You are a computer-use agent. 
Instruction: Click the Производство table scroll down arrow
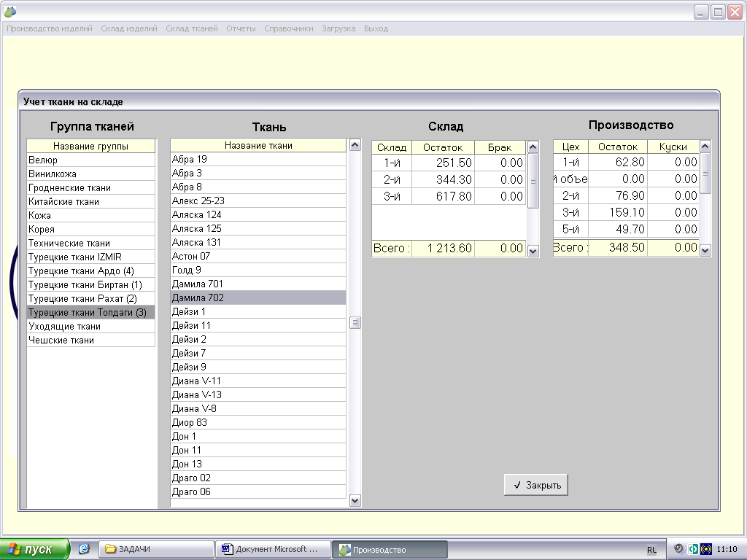[x=705, y=251]
